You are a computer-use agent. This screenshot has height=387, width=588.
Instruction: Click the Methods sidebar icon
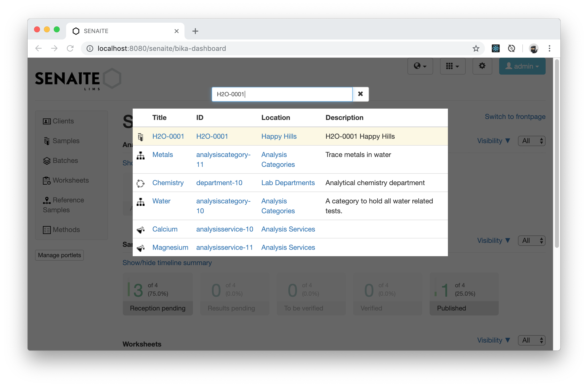pyautogui.click(x=47, y=229)
